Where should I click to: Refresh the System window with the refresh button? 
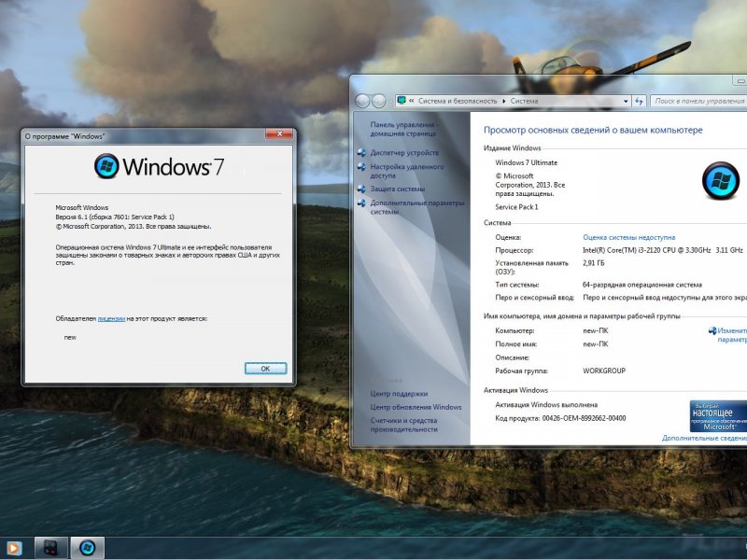pyautogui.click(x=639, y=101)
